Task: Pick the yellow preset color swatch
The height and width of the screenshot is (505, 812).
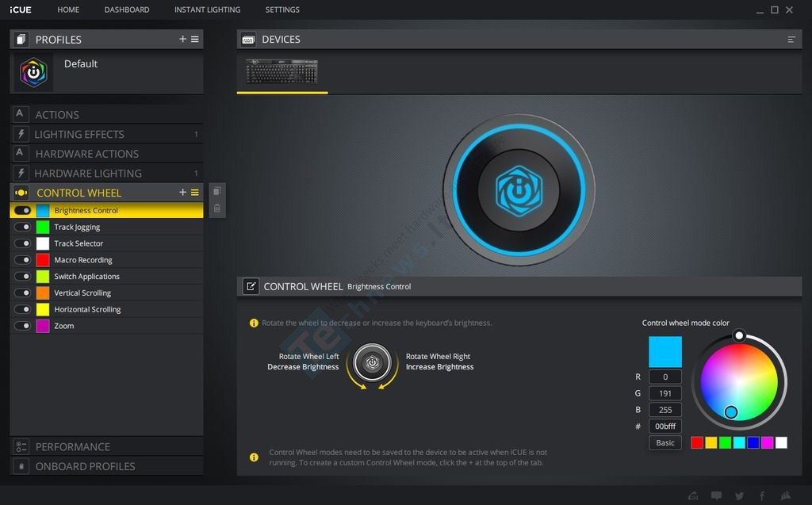Action: point(711,442)
